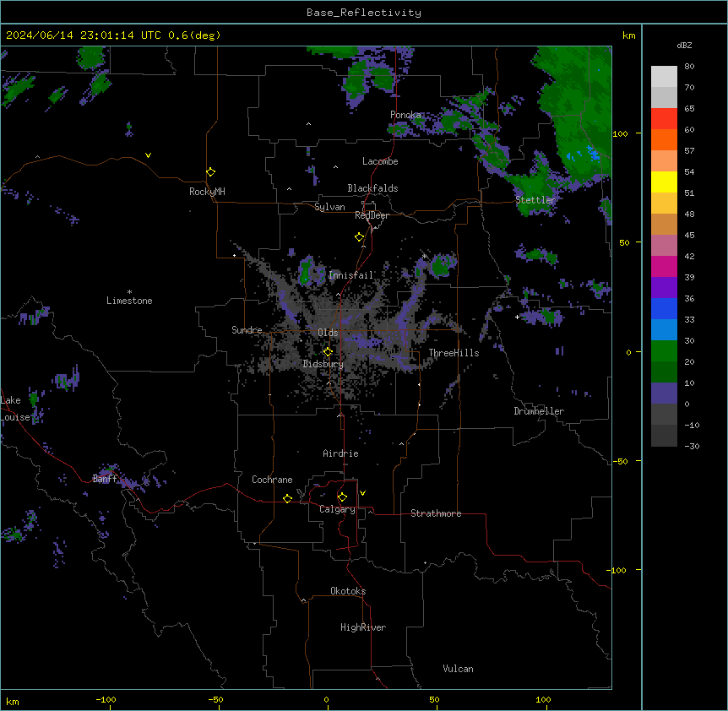Click the Okotoks city label
Image resolution: width=728 pixels, height=711 pixels.
(348, 591)
